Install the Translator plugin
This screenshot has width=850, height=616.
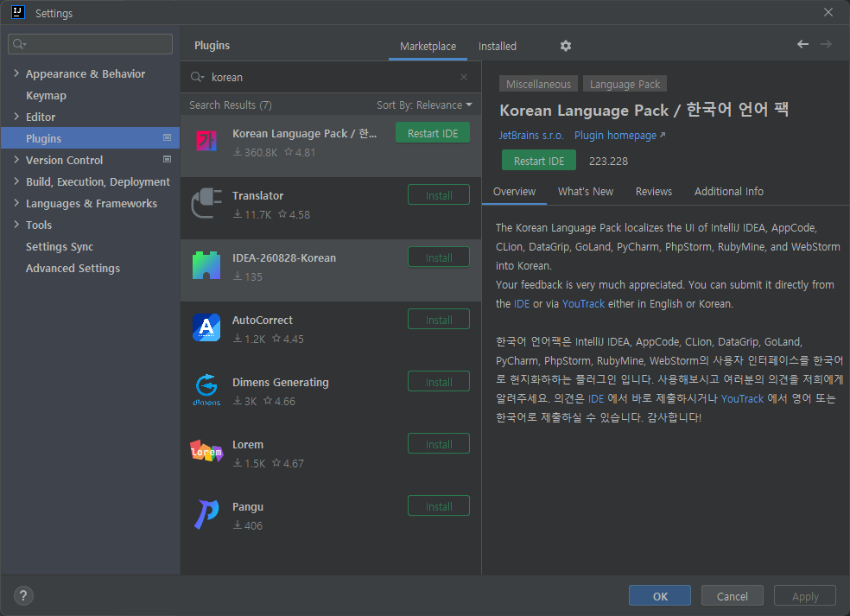click(x=439, y=195)
